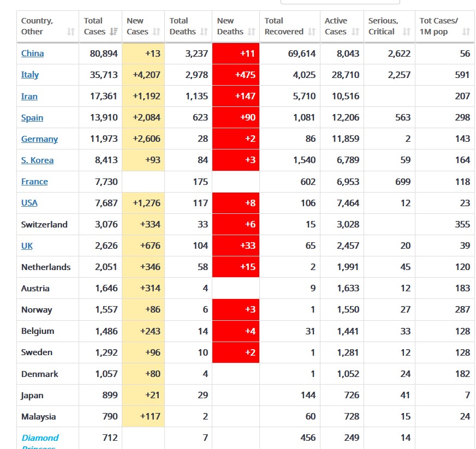This screenshot has height=449, width=476.
Task: Click the Diamond Princess link
Action: (x=40, y=438)
